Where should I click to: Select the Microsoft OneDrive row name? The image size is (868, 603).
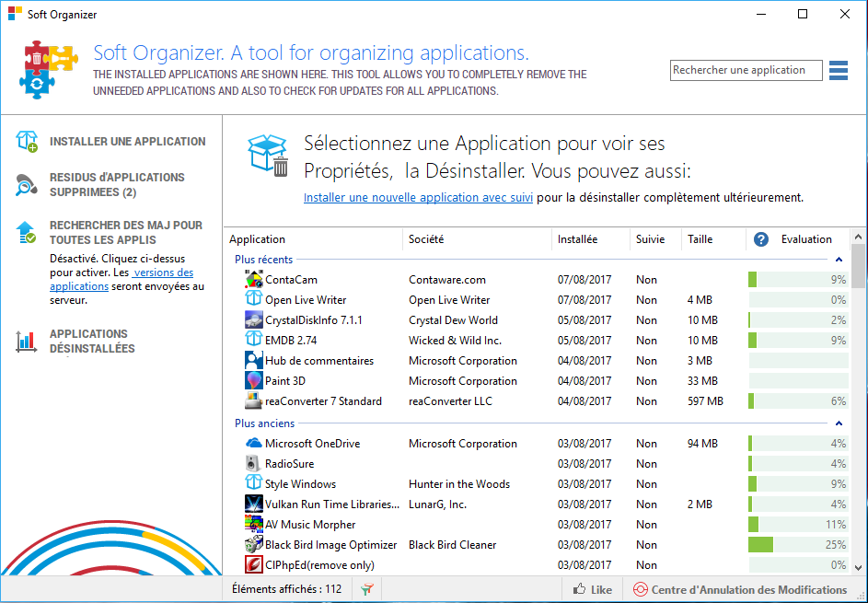tap(312, 444)
